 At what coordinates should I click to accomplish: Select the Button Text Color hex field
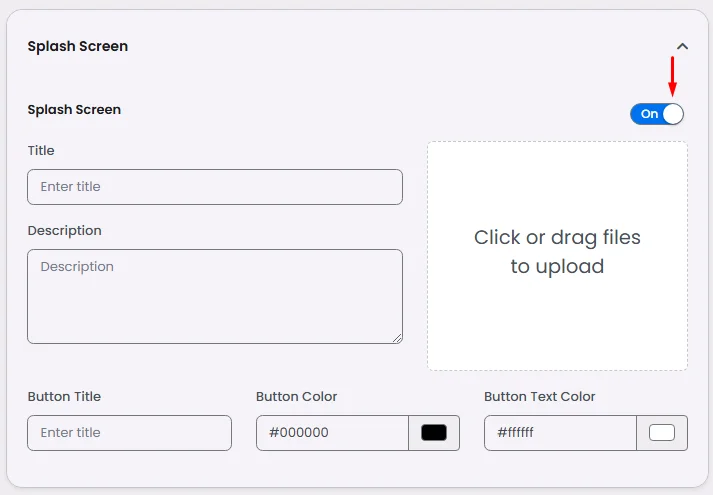click(x=560, y=433)
